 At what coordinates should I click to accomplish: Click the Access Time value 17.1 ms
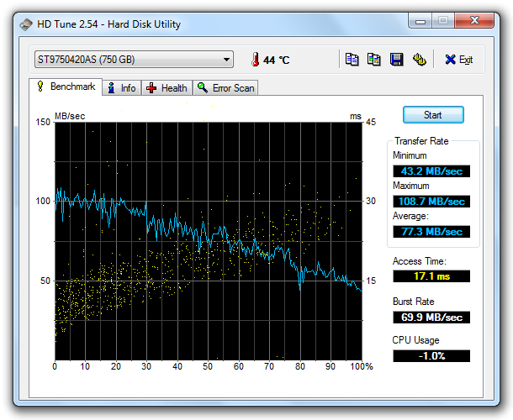431,276
